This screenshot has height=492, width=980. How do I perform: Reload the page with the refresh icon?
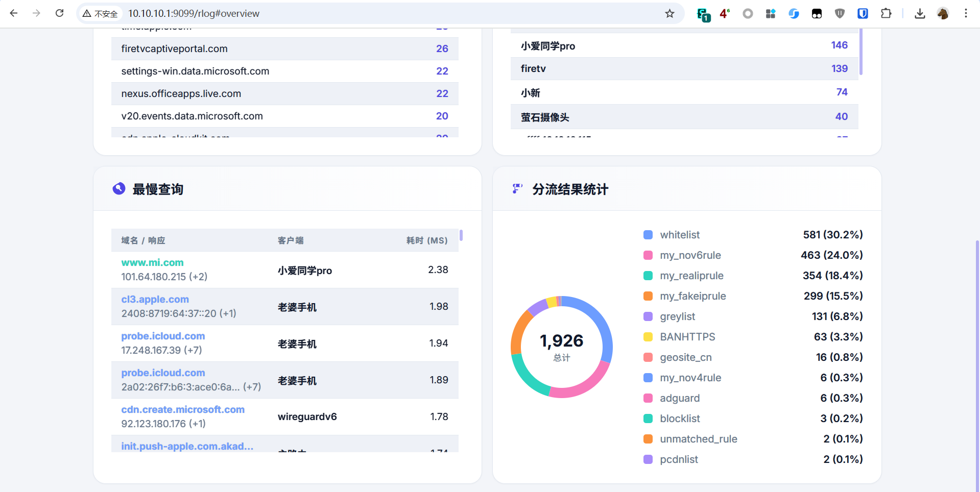[60, 13]
